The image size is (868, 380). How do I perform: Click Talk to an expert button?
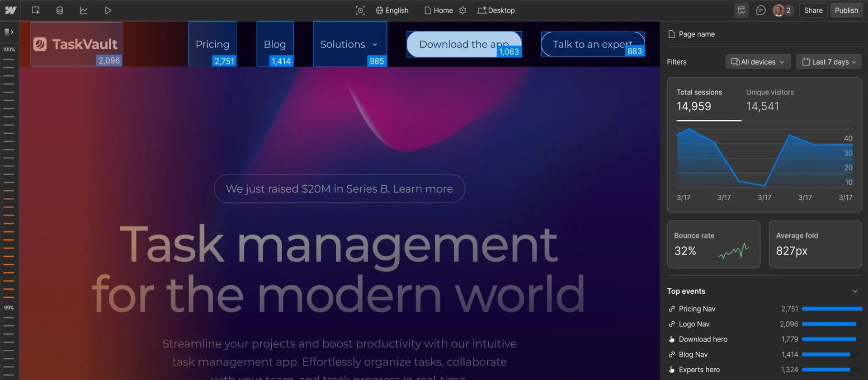[x=593, y=44]
